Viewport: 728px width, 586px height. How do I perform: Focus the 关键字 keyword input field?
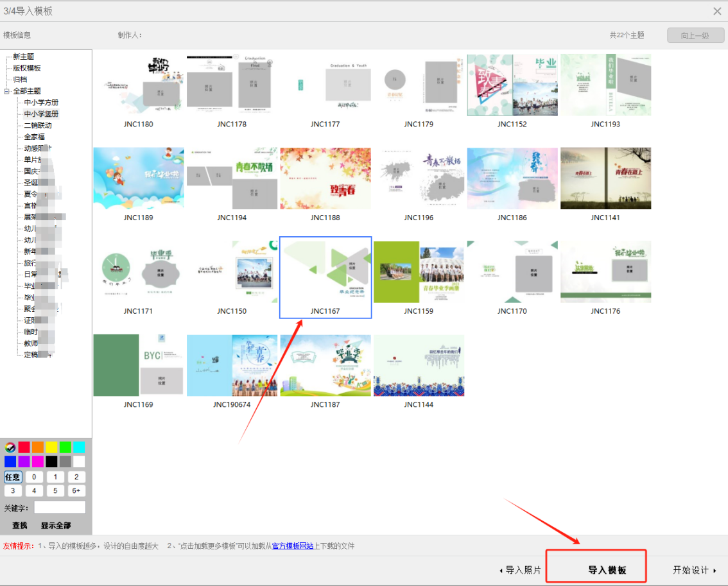(60, 508)
